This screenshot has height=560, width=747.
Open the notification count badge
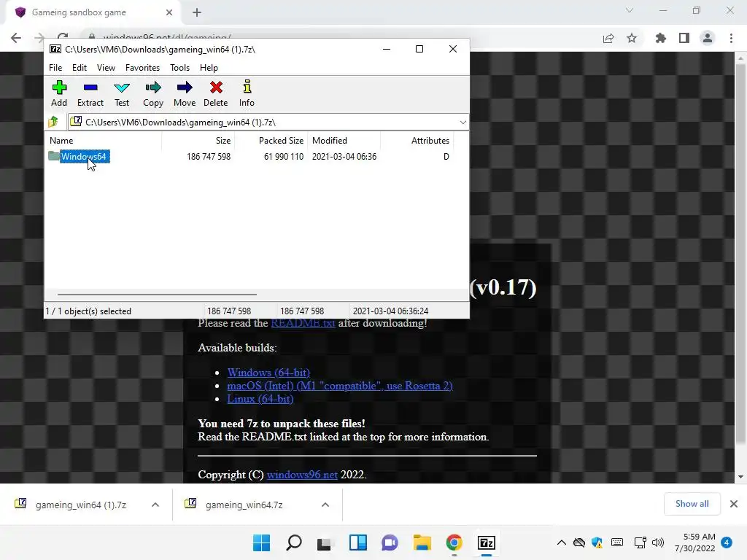pos(727,542)
